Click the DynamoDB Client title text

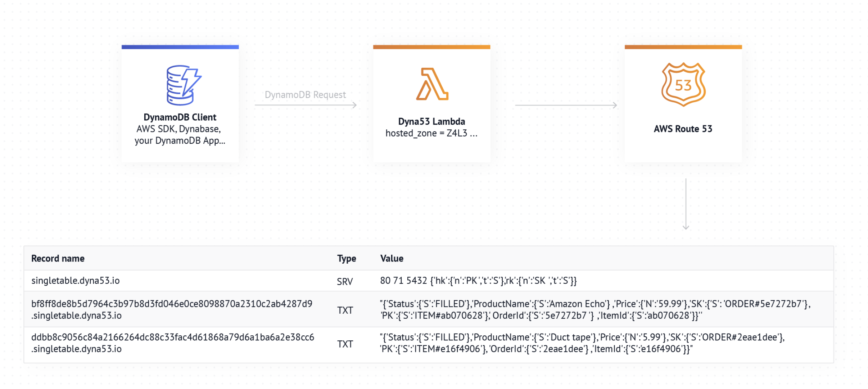pyautogui.click(x=180, y=117)
